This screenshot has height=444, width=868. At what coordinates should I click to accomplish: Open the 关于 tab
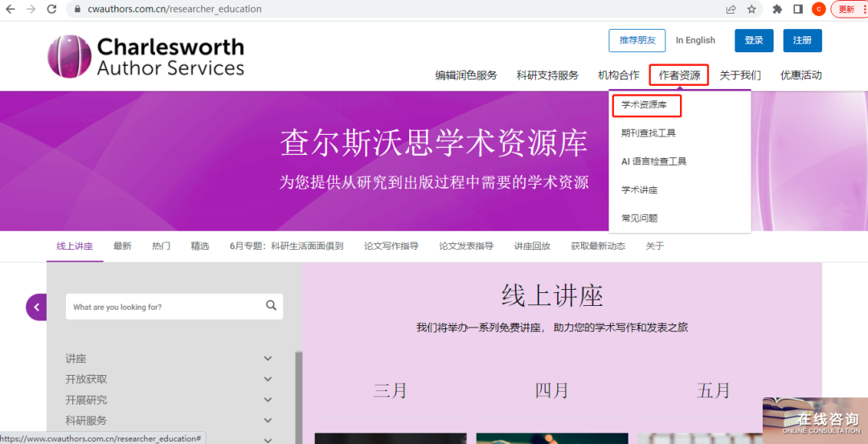(x=654, y=246)
